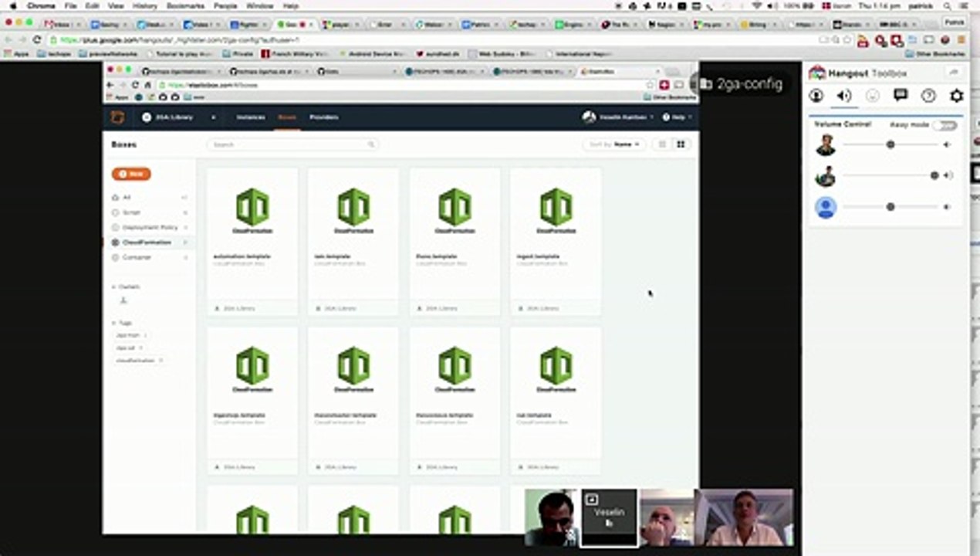Click the Search field in Boxes

292,144
